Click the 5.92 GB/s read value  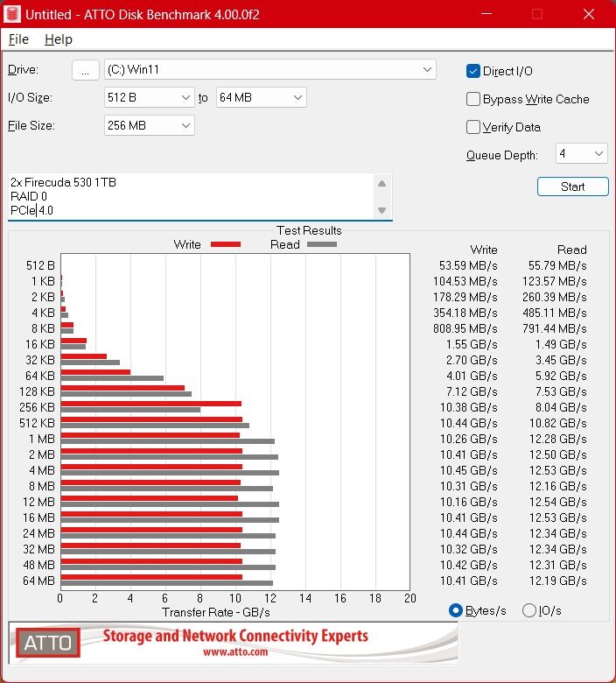coord(561,376)
